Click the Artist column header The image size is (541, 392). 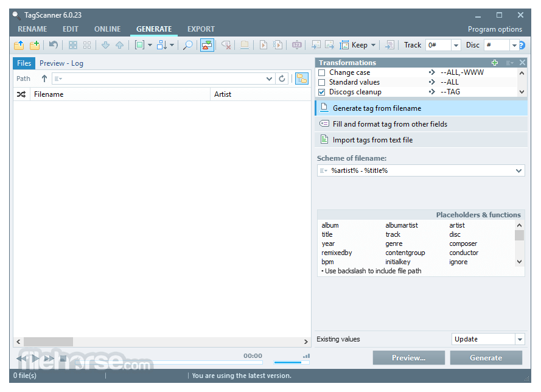click(x=260, y=94)
